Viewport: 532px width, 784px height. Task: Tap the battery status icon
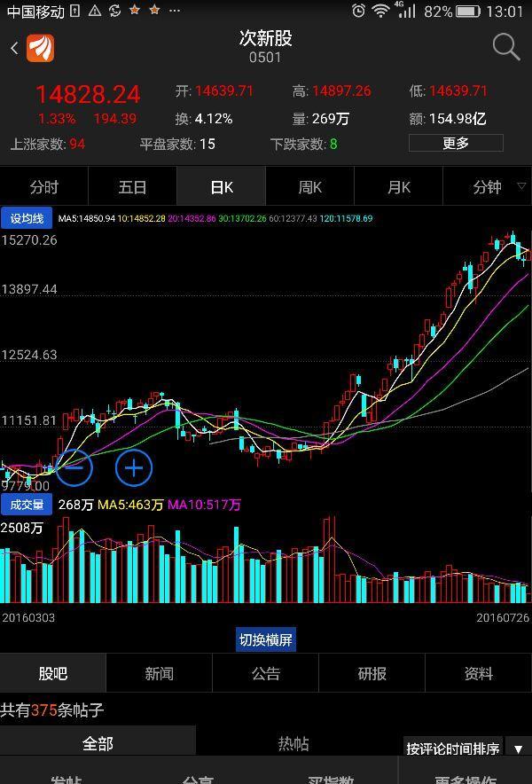click(x=467, y=11)
